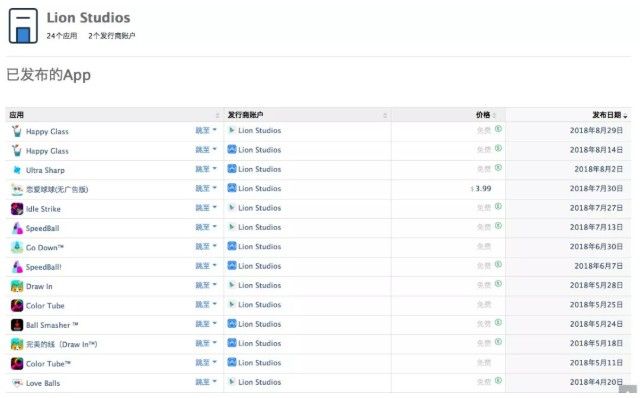Expand the 跳至 menu for 恋爱球球(无广告版)
This screenshot has height=398, width=643.
[206, 188]
